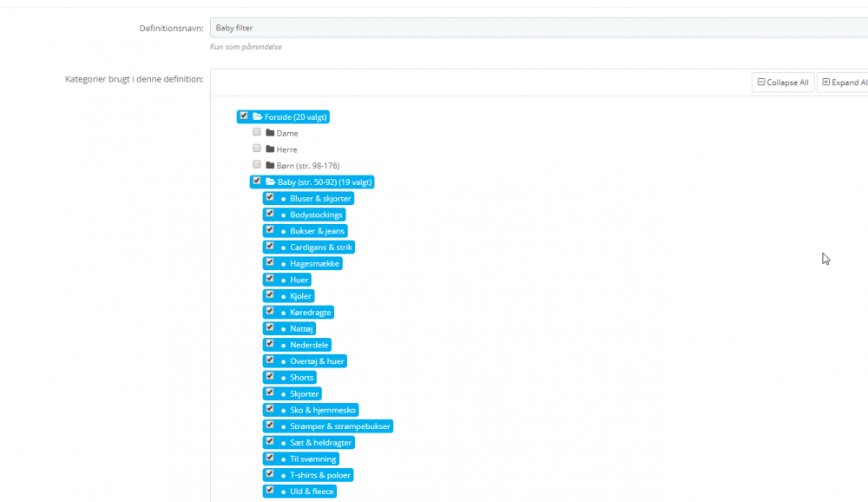Uncheck the Huer checkbox

click(x=270, y=279)
